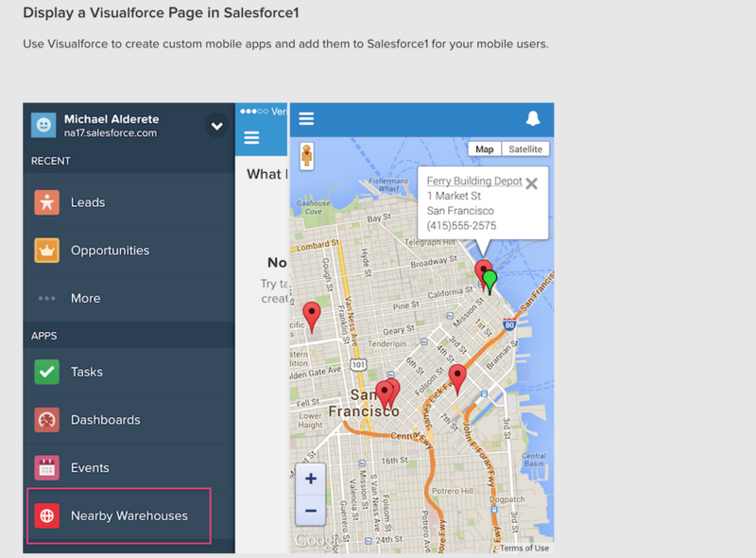Close the Ferry Building Depot popup
The image size is (756, 558).
pyautogui.click(x=531, y=183)
